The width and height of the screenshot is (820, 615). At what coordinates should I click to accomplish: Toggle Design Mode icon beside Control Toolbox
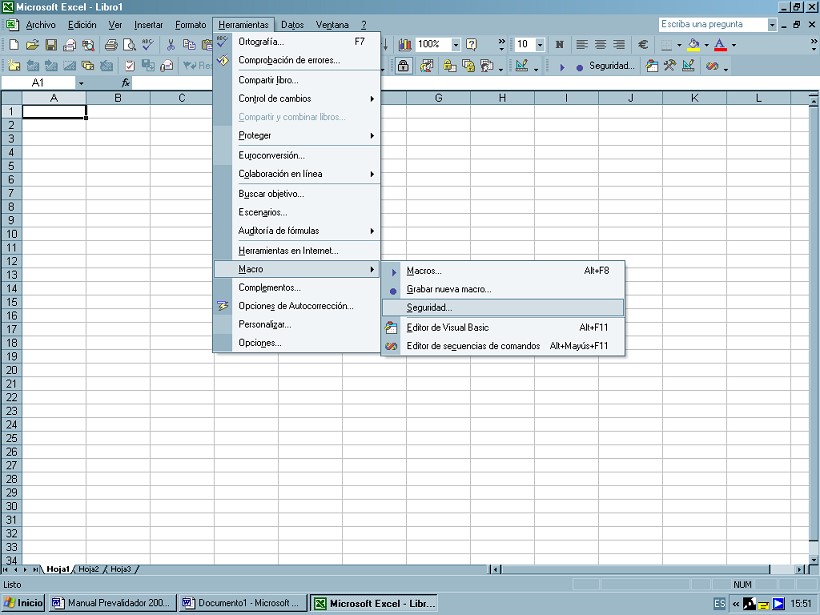688,66
